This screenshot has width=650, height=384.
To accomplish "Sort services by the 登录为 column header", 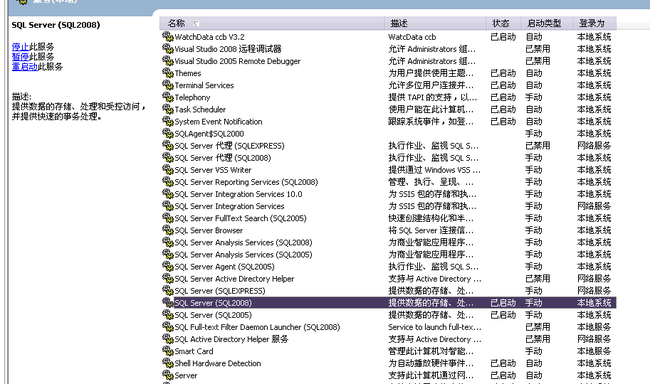I will [x=595, y=23].
